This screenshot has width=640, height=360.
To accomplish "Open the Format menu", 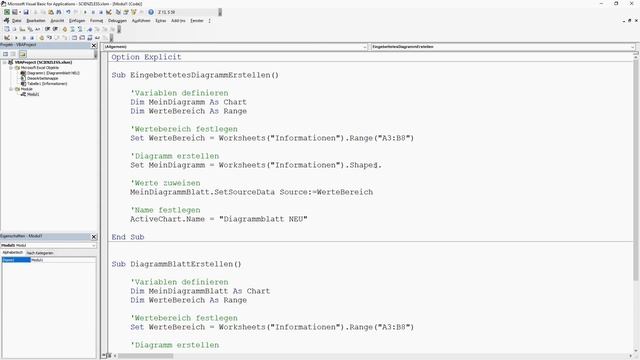I will tap(96, 20).
